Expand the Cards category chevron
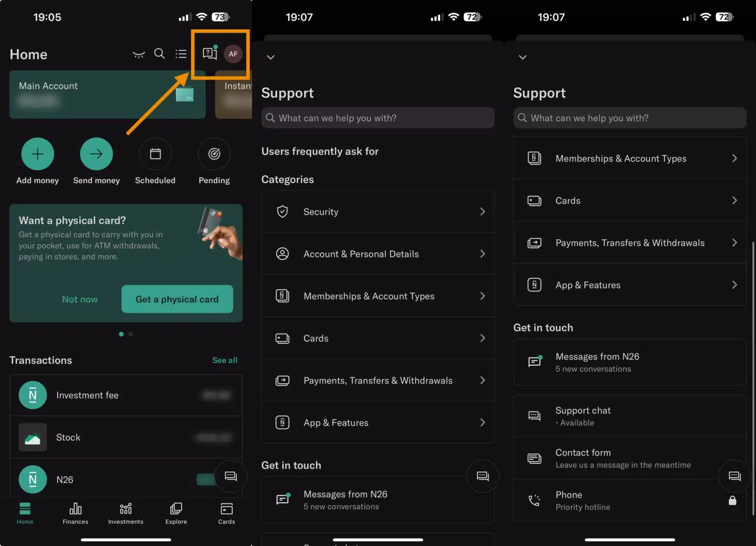Screen dimensions: 756x546 point(482,338)
